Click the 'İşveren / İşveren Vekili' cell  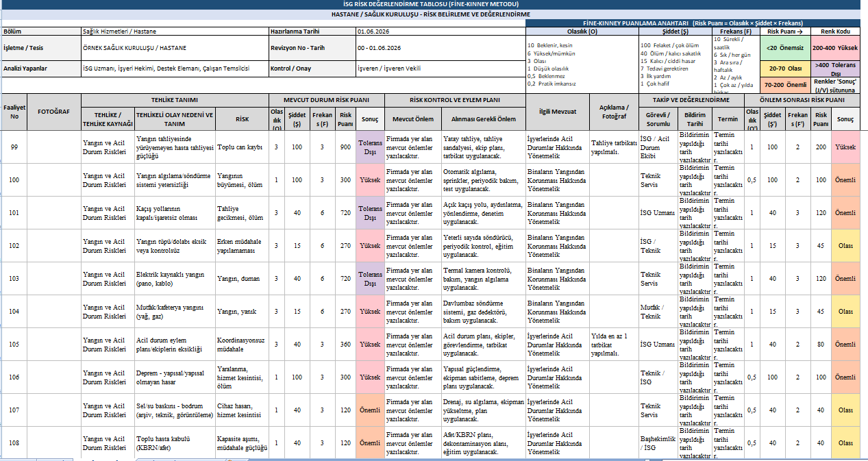[x=440, y=68]
